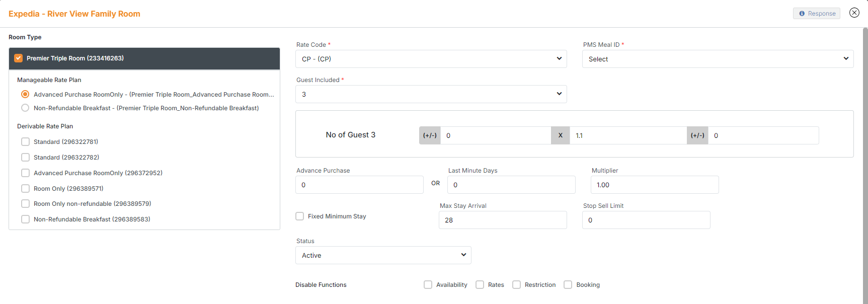Uncheck the Premier Triple Room checkbox

19,58
